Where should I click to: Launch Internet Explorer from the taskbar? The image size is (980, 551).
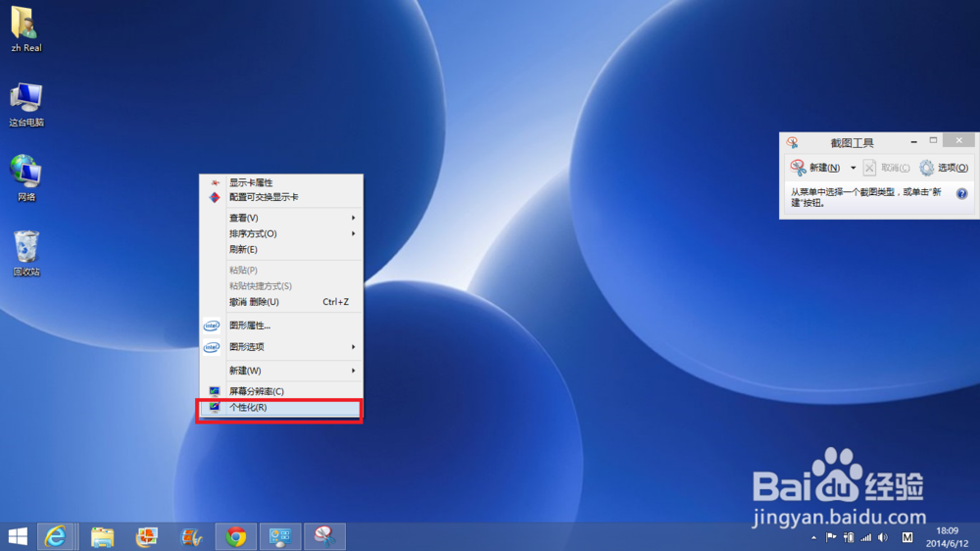click(56, 536)
